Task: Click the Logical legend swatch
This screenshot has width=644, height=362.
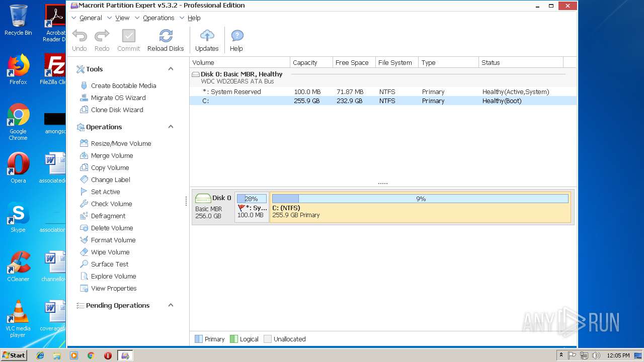Action: 233,339
